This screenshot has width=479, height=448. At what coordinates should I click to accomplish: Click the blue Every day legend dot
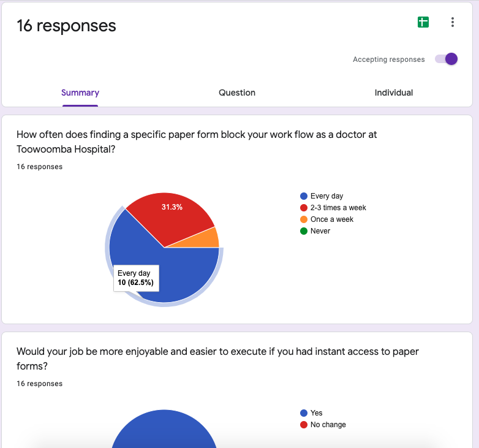[304, 196]
